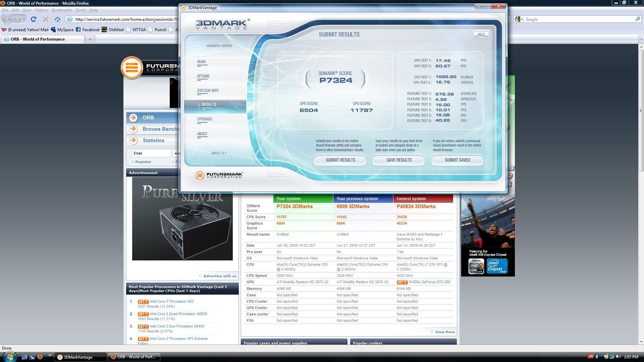Open the Windows Start orb
Viewport: 644px width, 362px height.
pyautogui.click(x=9, y=356)
